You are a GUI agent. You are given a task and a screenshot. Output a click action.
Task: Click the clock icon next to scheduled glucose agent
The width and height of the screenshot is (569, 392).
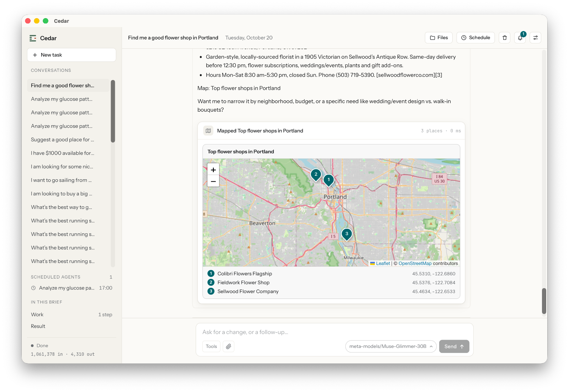tap(33, 288)
